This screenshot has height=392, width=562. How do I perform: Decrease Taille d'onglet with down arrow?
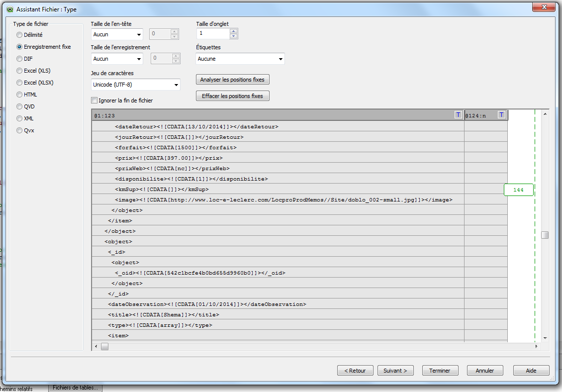point(234,36)
